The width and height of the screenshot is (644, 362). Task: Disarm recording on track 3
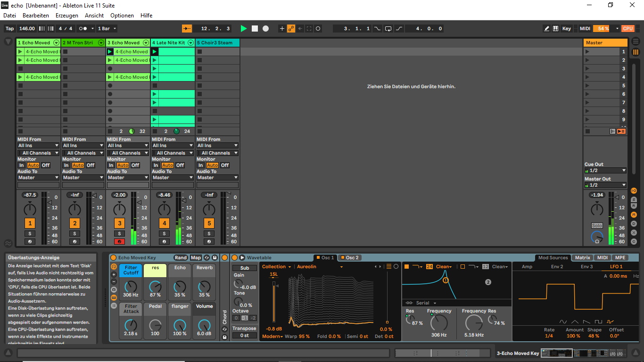119,242
